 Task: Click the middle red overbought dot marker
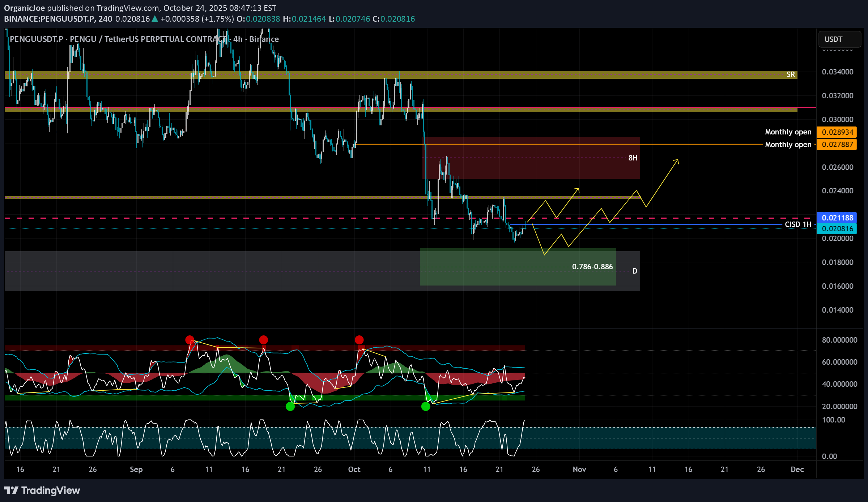point(263,340)
